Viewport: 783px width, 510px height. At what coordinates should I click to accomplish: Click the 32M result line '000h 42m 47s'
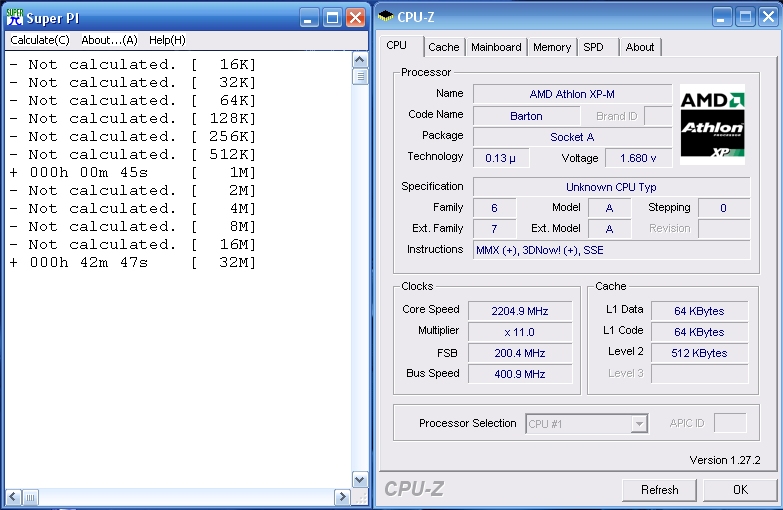coord(132,263)
